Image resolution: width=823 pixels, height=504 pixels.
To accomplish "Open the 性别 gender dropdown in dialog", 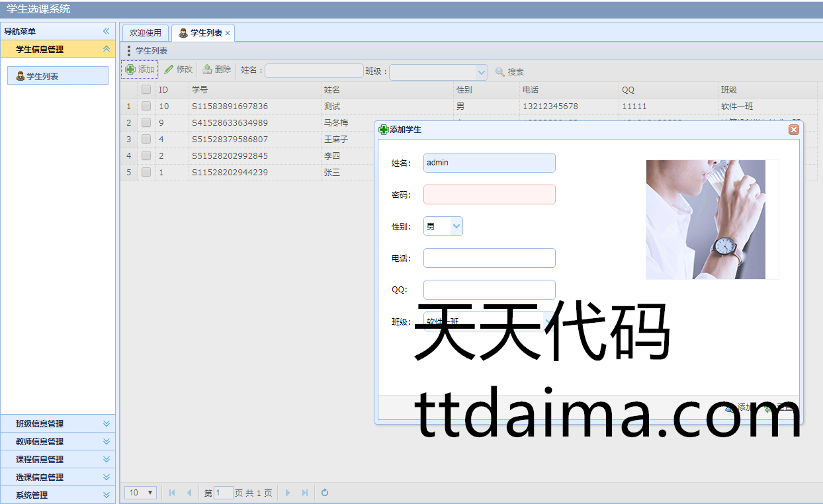I will pyautogui.click(x=456, y=226).
